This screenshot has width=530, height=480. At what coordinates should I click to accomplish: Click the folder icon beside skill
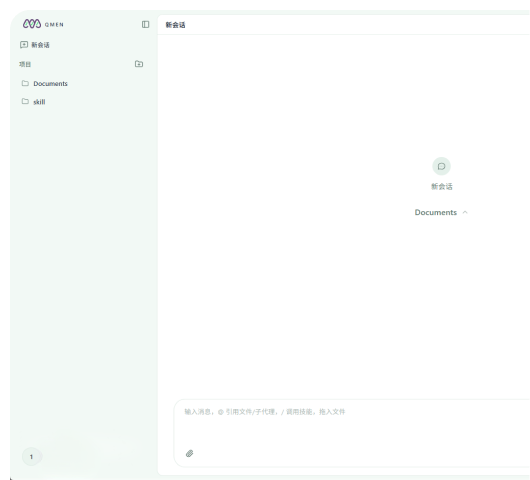coord(25,101)
